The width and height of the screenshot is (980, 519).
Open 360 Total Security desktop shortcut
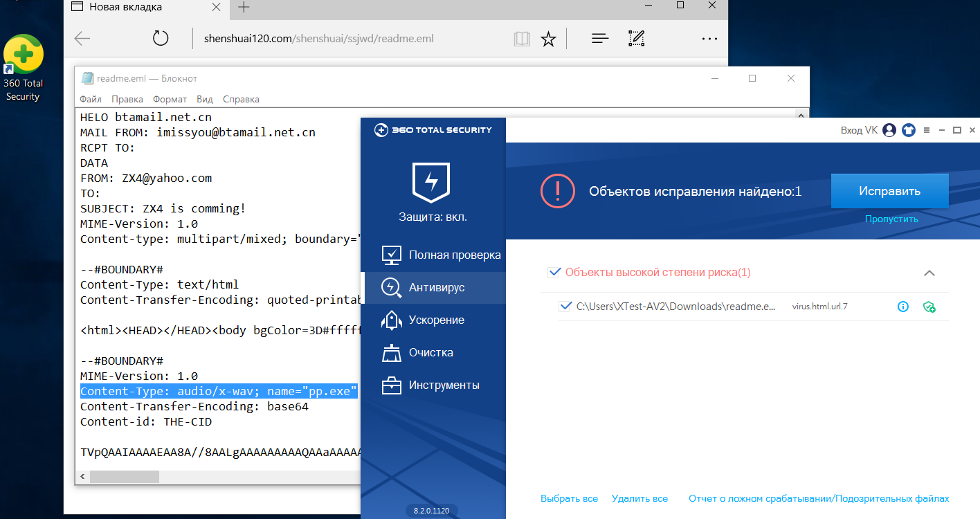click(x=23, y=68)
